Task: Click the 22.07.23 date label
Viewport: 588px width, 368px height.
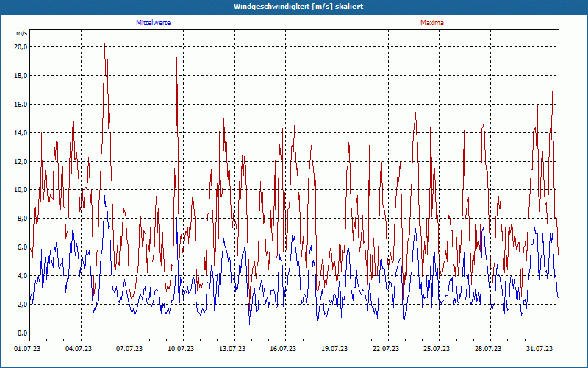Action: (x=386, y=349)
